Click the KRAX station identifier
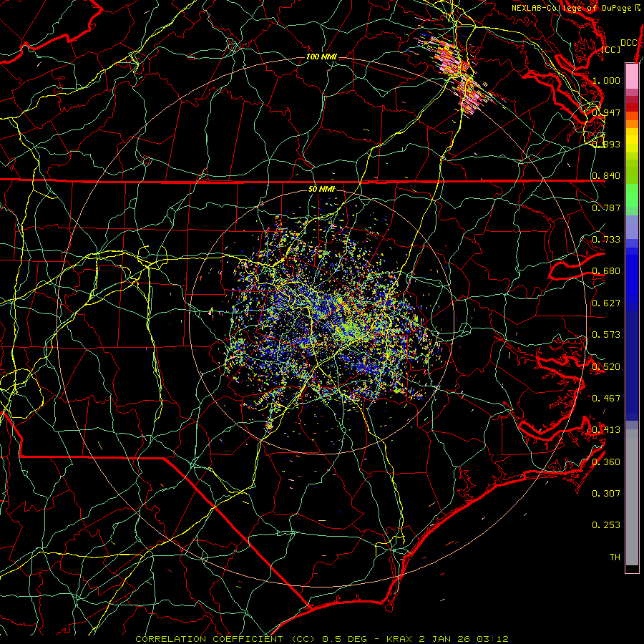 tap(398, 639)
